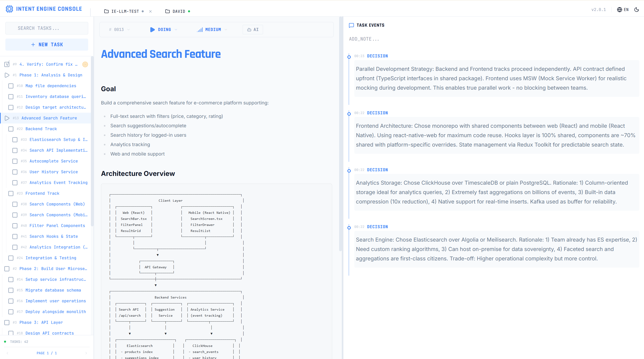Open the Frontend Track task
Viewport: 644px width, 359px height.
[42, 194]
